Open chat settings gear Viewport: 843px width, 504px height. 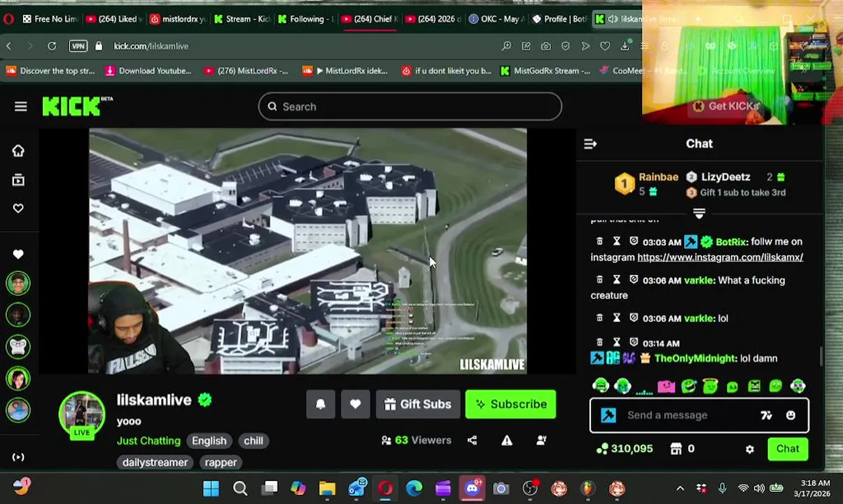(x=750, y=449)
